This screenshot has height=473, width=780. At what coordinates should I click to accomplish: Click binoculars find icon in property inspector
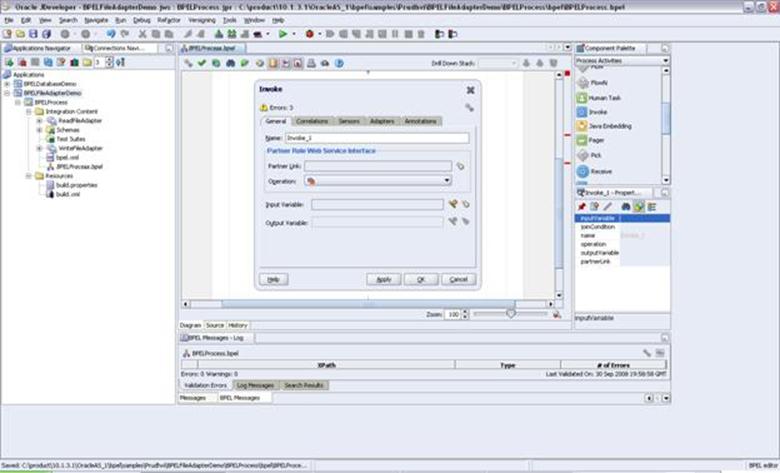point(626,206)
